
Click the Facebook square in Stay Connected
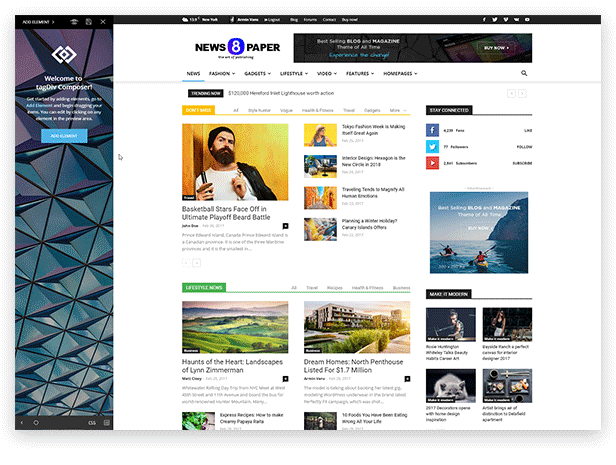pyautogui.click(x=432, y=130)
